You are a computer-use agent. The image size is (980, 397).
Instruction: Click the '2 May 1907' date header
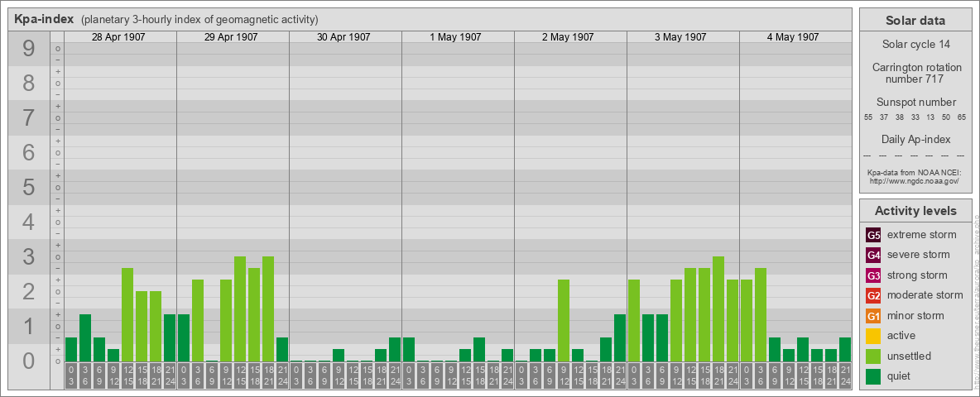click(x=568, y=37)
